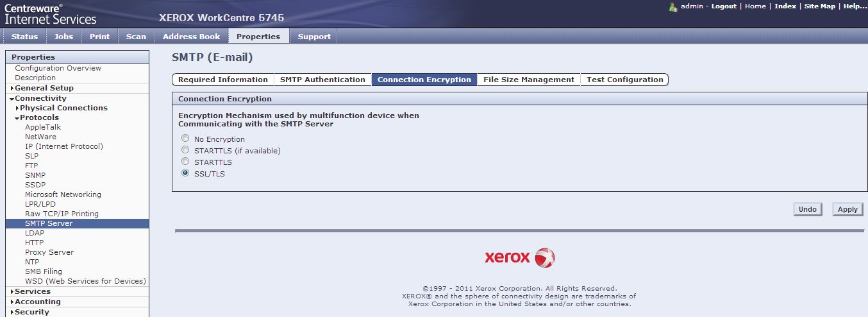The height and width of the screenshot is (317, 868).
Task: Click the Properties sidebar header
Action: 77,57
